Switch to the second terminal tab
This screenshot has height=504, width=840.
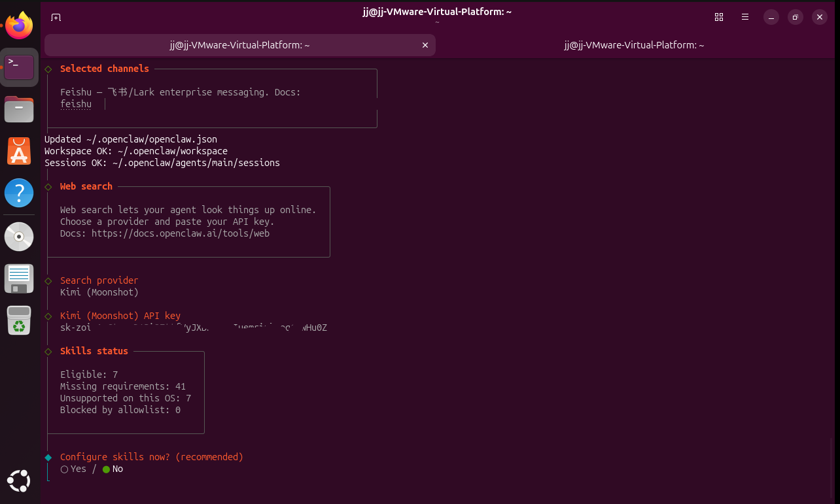(633, 45)
